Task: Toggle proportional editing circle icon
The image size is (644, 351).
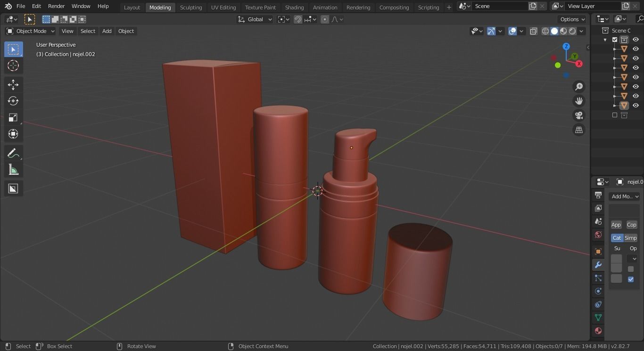Action: pos(325,19)
